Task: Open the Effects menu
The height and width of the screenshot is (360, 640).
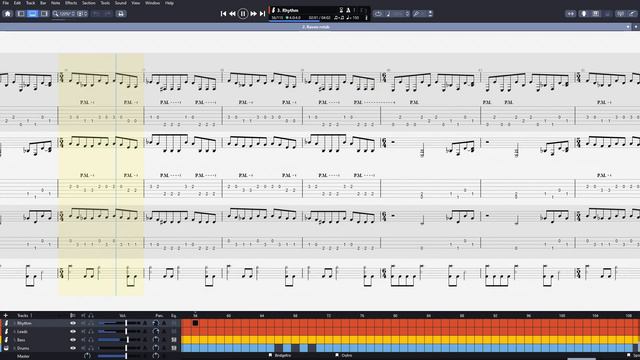Action: coord(71,3)
